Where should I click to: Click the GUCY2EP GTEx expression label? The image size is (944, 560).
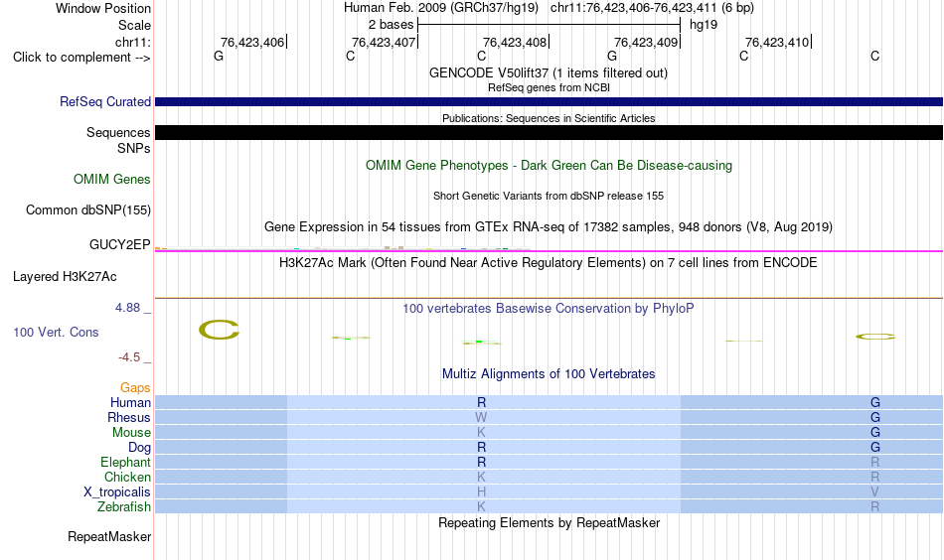(119, 244)
